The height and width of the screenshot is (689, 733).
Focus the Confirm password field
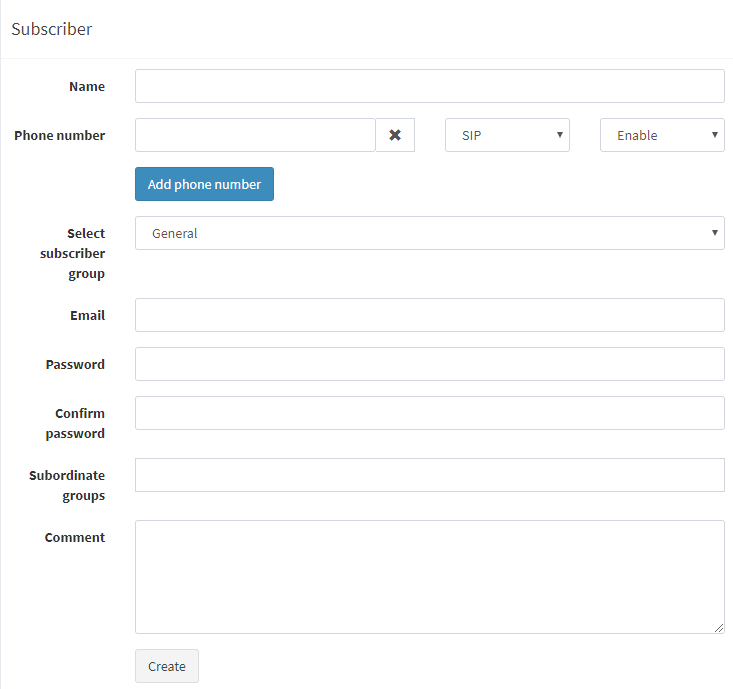(430, 413)
